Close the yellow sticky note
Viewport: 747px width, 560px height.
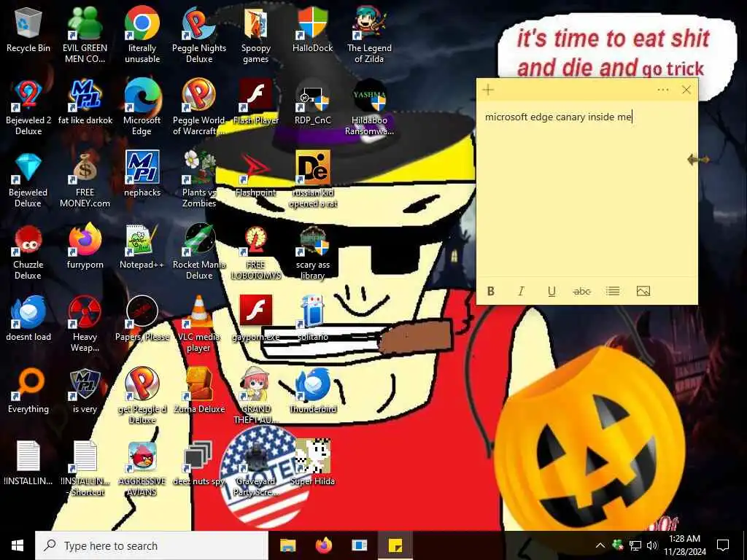686,90
